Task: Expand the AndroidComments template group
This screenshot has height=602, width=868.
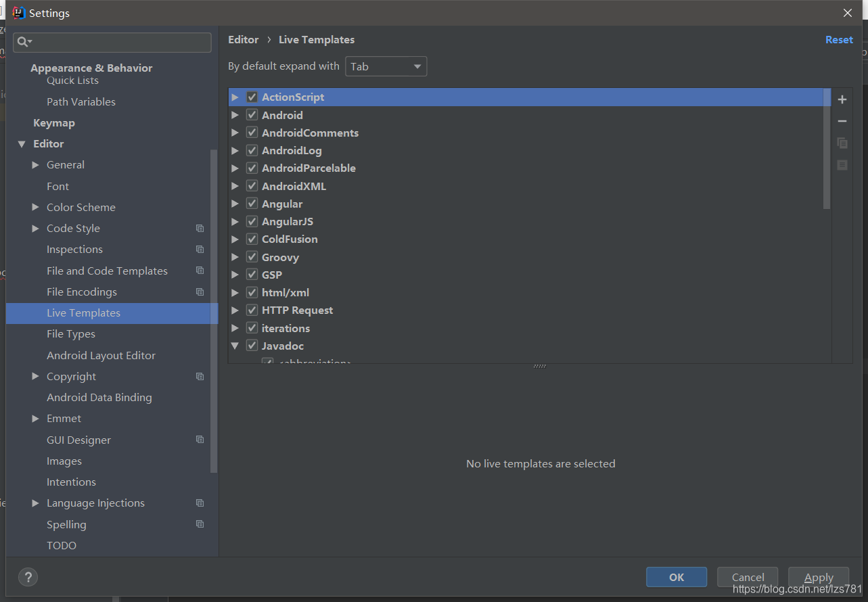Action: click(235, 132)
